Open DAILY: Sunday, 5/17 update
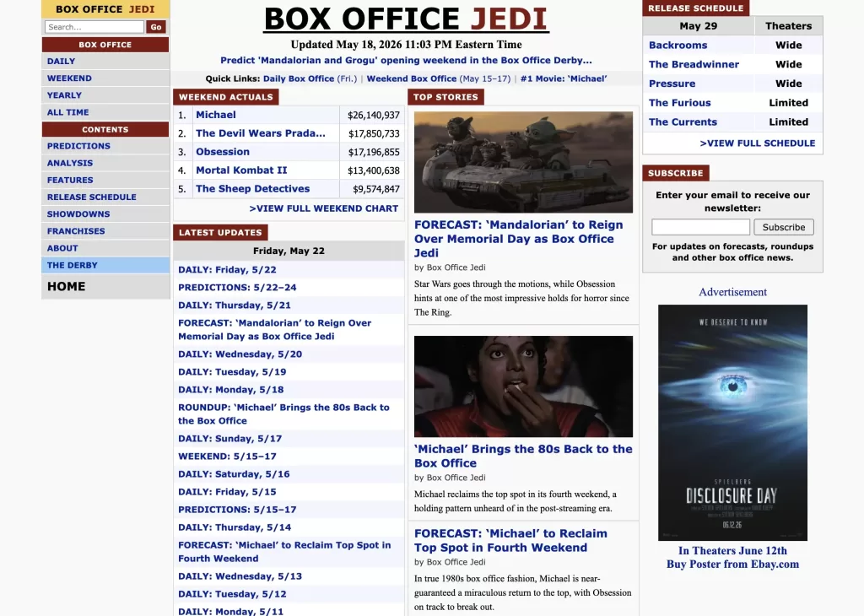 [229, 439]
